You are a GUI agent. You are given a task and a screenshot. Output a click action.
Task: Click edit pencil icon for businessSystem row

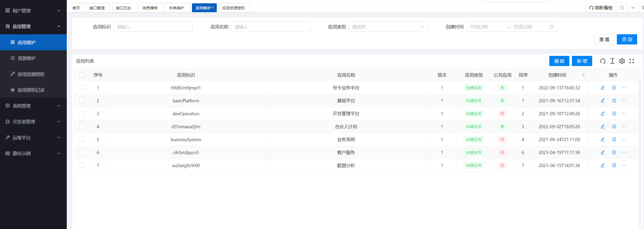click(603, 139)
